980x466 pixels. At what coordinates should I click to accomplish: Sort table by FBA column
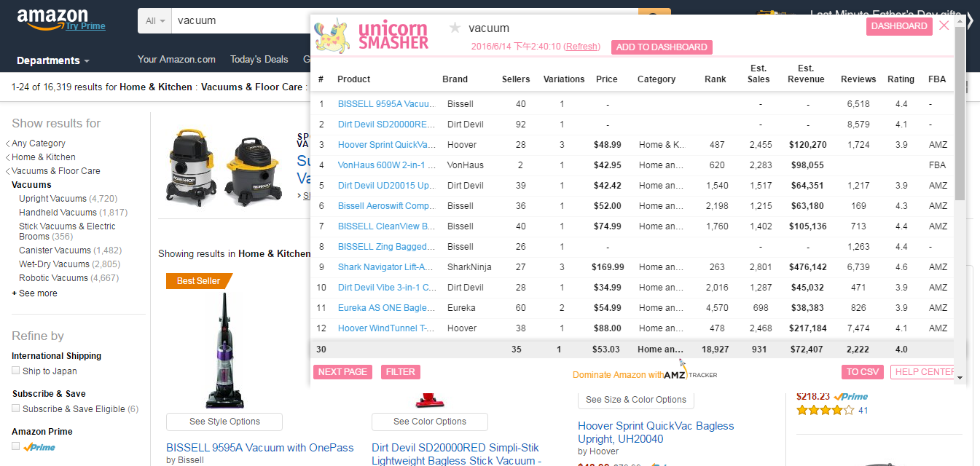click(937, 79)
